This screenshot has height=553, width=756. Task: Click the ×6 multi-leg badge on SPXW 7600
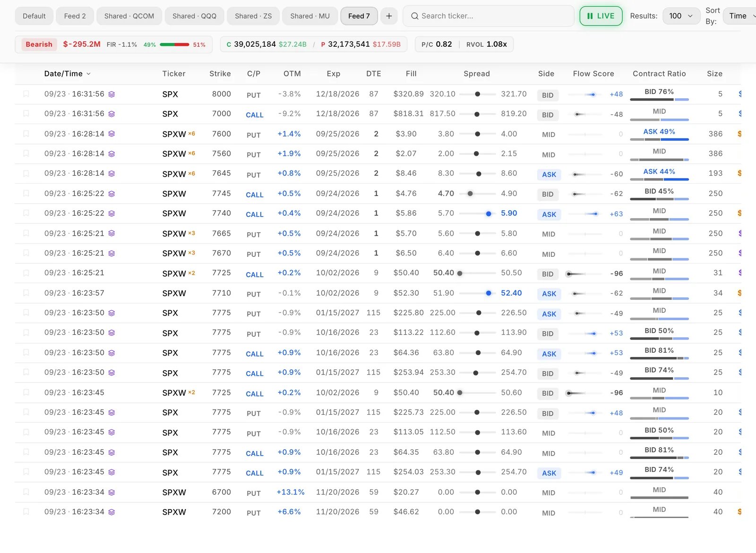point(192,134)
